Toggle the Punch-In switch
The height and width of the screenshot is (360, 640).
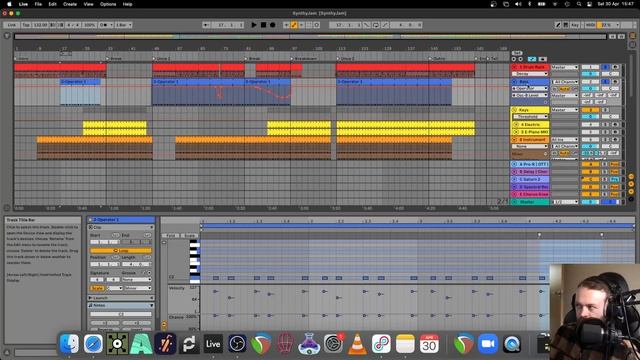click(x=367, y=25)
